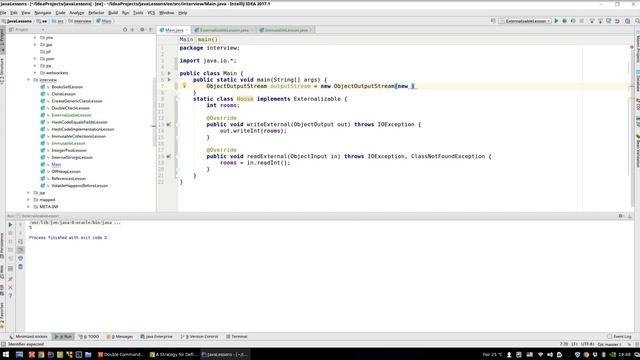Clear console output with trash icon
Screen dimensions: 640x360
pos(20,267)
